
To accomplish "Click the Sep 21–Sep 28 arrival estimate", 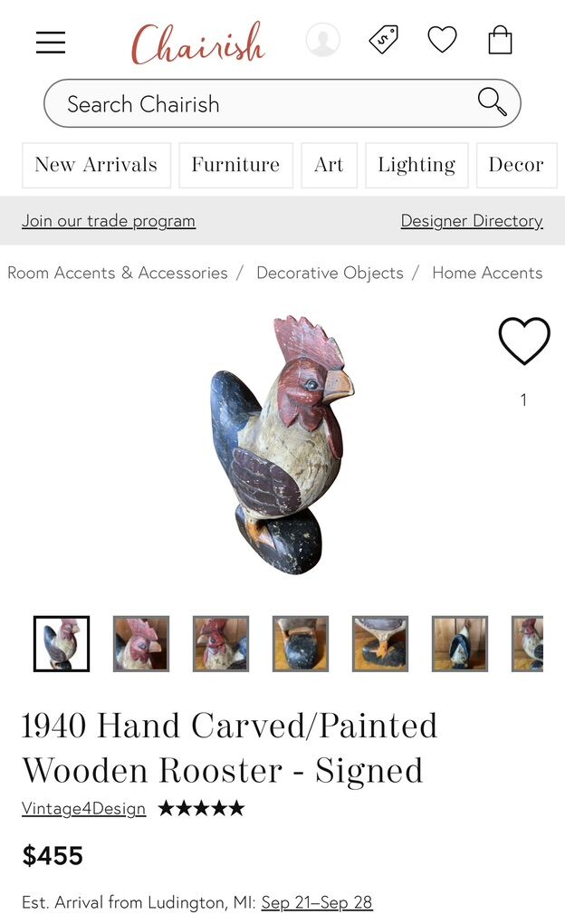I will tap(317, 902).
